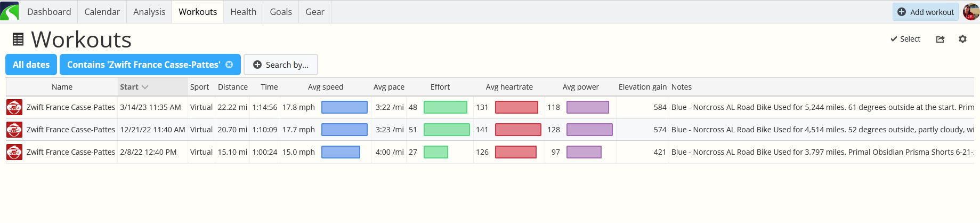The height and width of the screenshot is (223, 980).
Task: Click the workouts list icon beside title
Action: pyautogui.click(x=18, y=39)
